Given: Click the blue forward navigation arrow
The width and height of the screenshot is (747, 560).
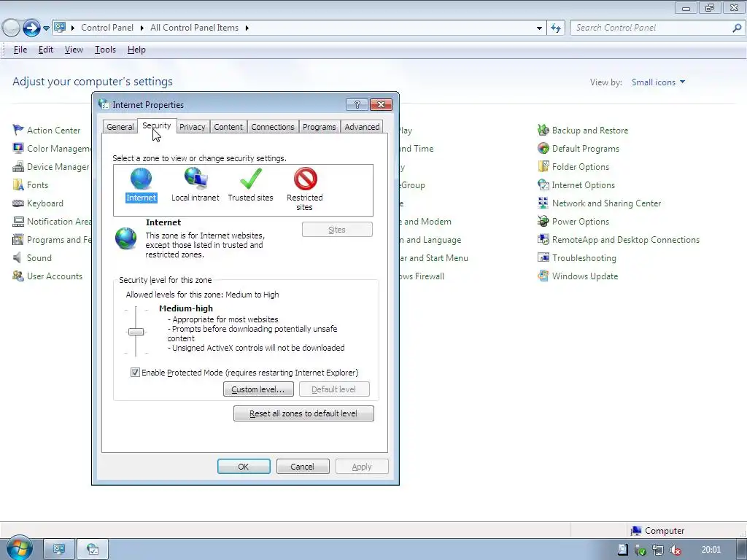Looking at the screenshot, I should [x=31, y=28].
